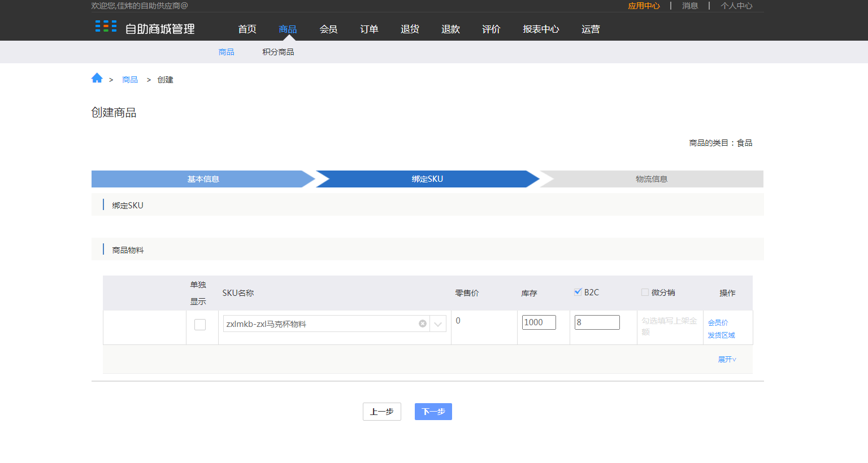Image resolution: width=868 pixels, height=463 pixels.
Task: Expand the table with 展开
Action: click(x=727, y=359)
